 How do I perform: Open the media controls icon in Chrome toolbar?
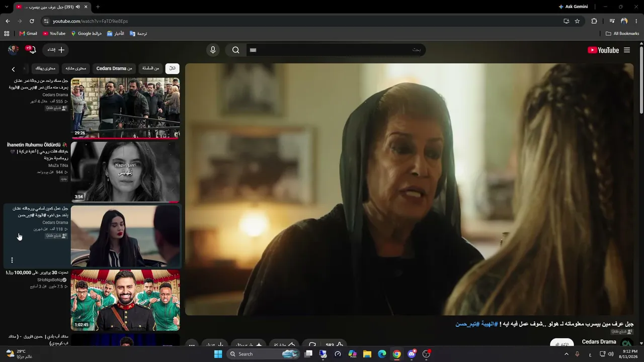[612, 21]
